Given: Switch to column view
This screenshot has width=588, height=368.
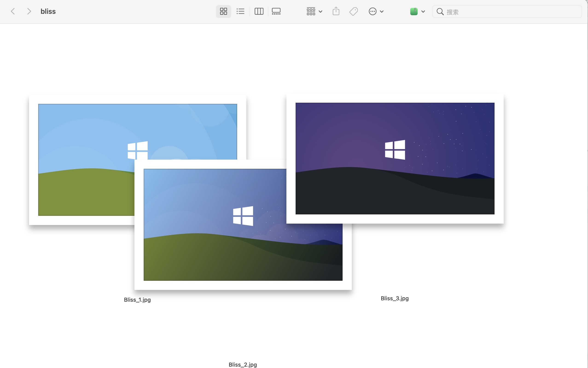Looking at the screenshot, I should [x=259, y=12].
